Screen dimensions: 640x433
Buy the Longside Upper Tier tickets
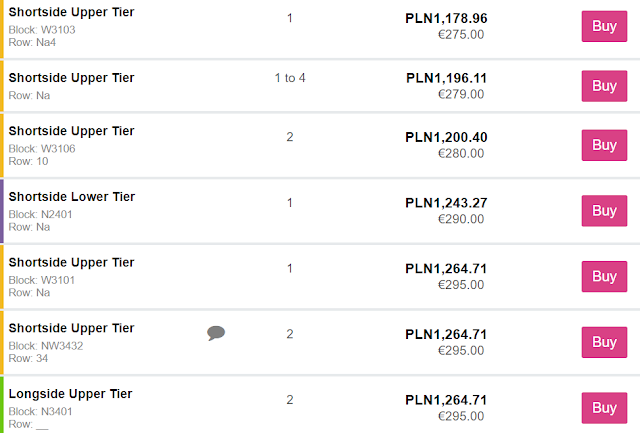(x=604, y=407)
